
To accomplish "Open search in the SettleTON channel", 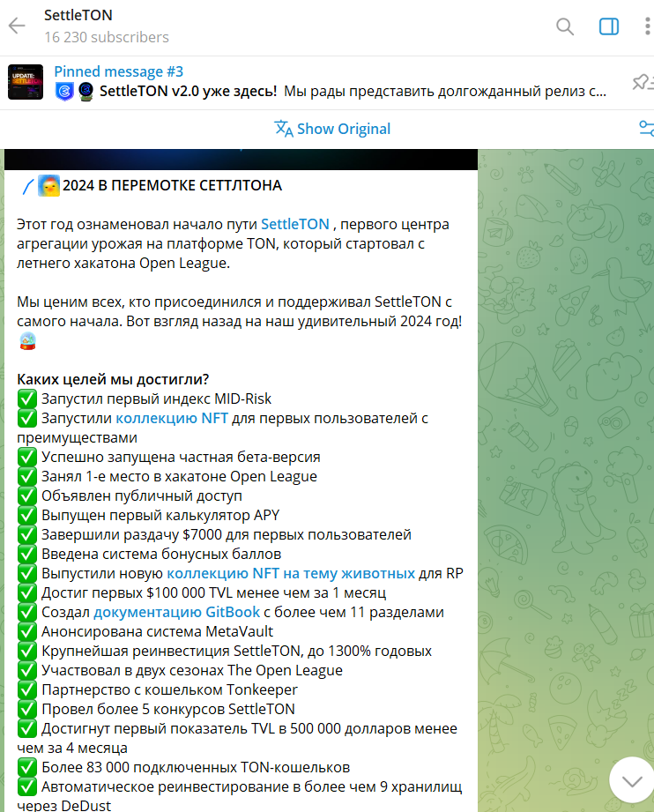I will point(564,26).
